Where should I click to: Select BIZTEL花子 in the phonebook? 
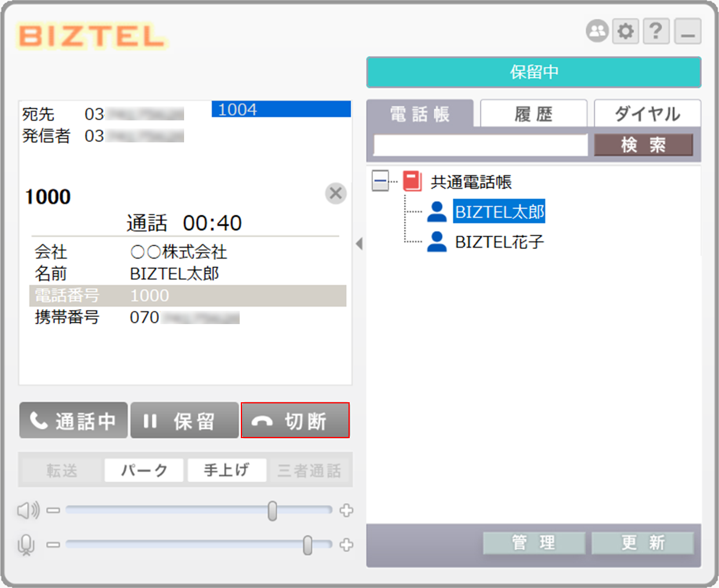coord(499,242)
